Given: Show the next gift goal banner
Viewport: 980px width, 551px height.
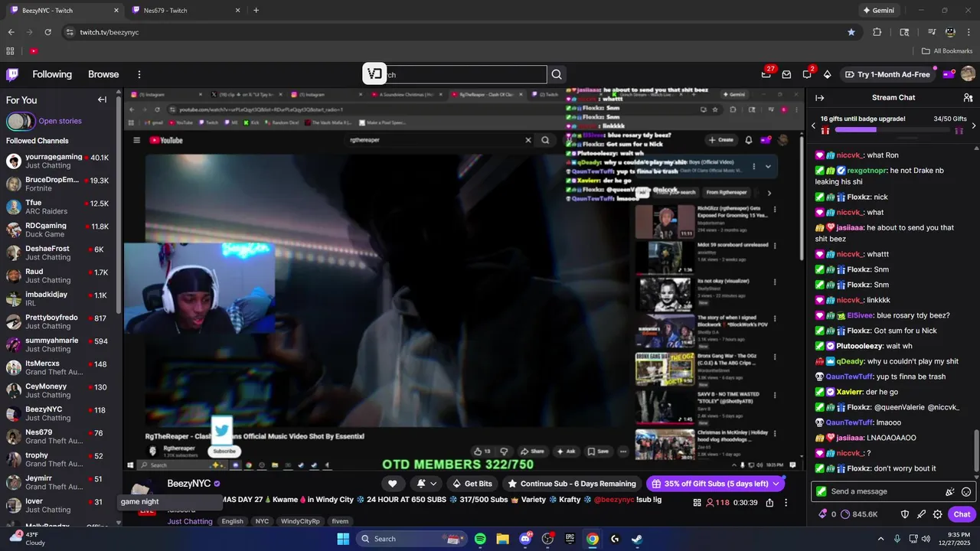Looking at the screenshot, I should [973, 125].
